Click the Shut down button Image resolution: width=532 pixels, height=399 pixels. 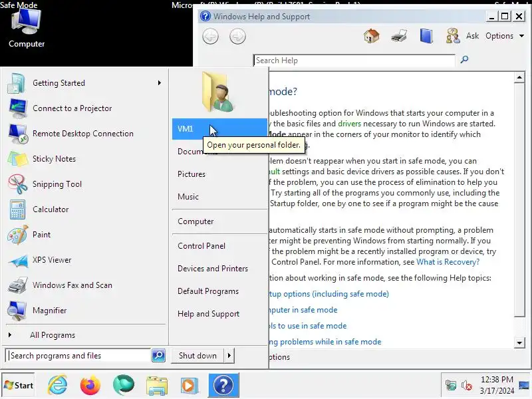point(198,356)
